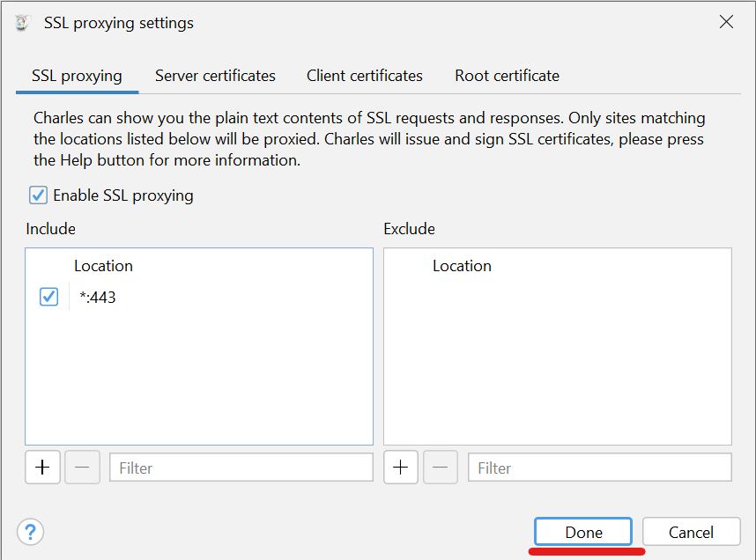Focus the Include list Filter field
The width and height of the screenshot is (756, 560).
click(x=241, y=468)
